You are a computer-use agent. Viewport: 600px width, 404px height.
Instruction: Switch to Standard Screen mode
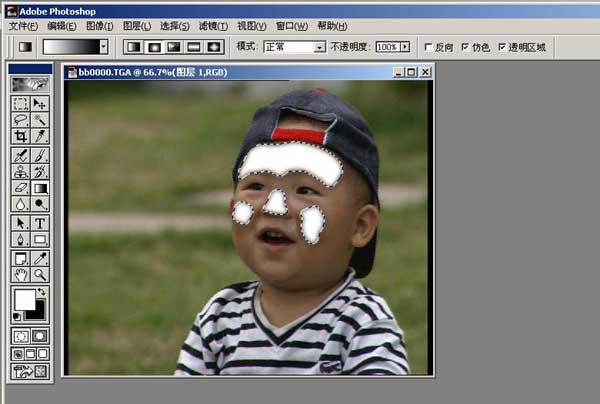(x=18, y=354)
